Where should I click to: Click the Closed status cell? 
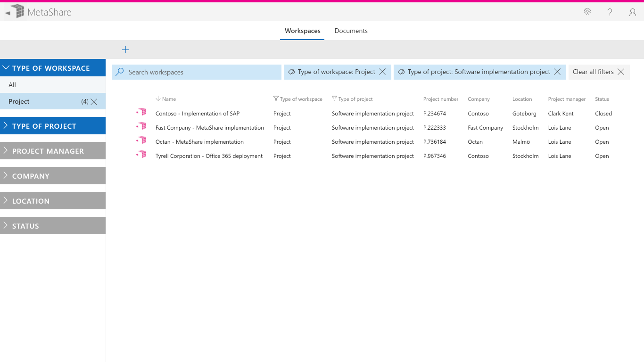coord(603,114)
